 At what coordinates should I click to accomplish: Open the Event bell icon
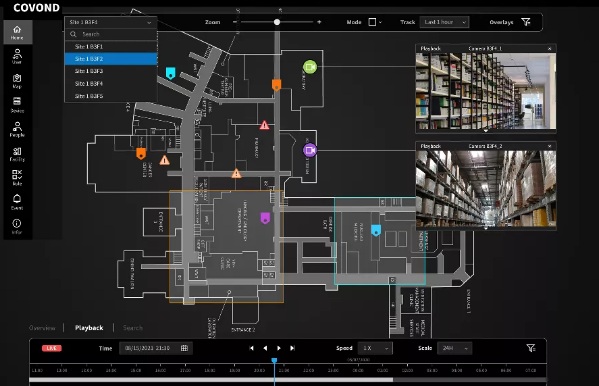17,202
